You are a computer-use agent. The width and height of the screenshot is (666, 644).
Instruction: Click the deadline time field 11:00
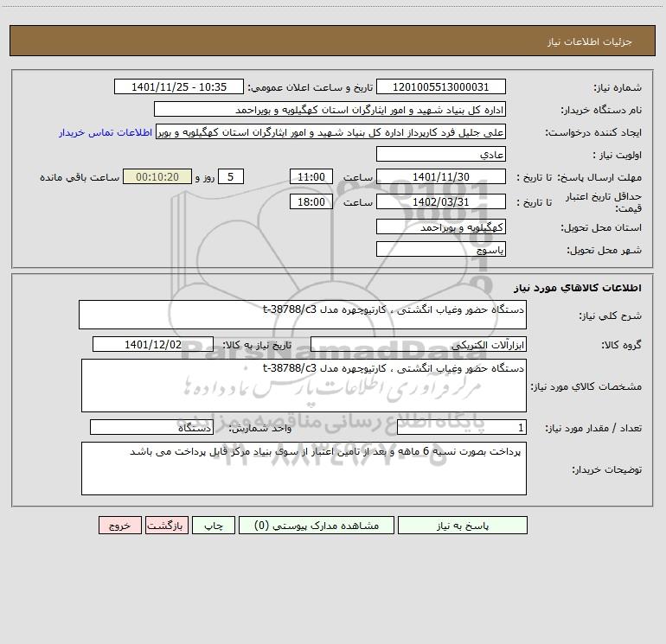311,176
